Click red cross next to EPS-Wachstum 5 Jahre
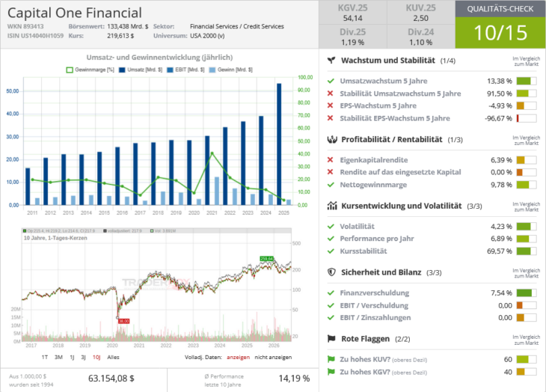Screen dimensions: 546x392 (x=330, y=105)
